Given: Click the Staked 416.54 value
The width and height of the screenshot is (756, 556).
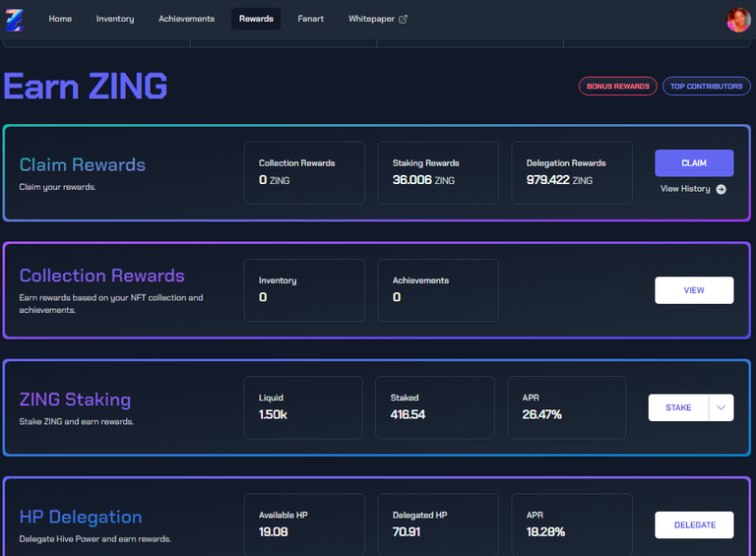Looking at the screenshot, I should 408,415.
